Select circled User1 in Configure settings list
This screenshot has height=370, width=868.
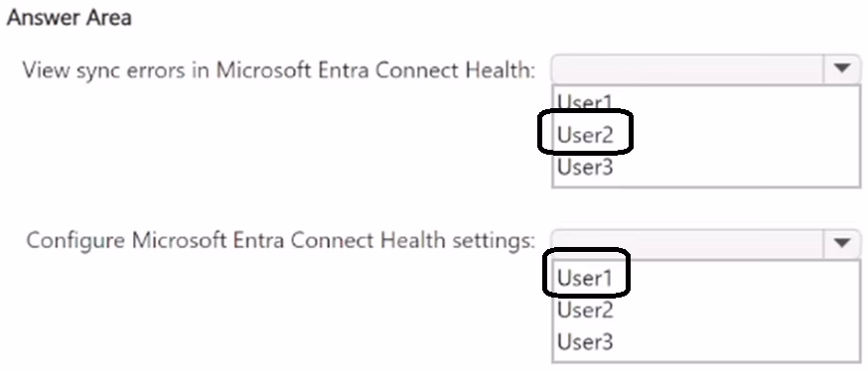click(585, 278)
